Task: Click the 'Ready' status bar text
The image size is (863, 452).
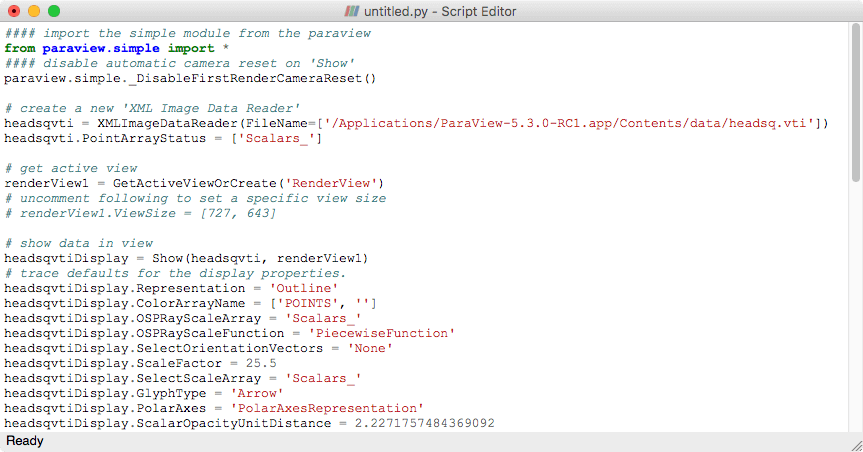Action: 25,440
